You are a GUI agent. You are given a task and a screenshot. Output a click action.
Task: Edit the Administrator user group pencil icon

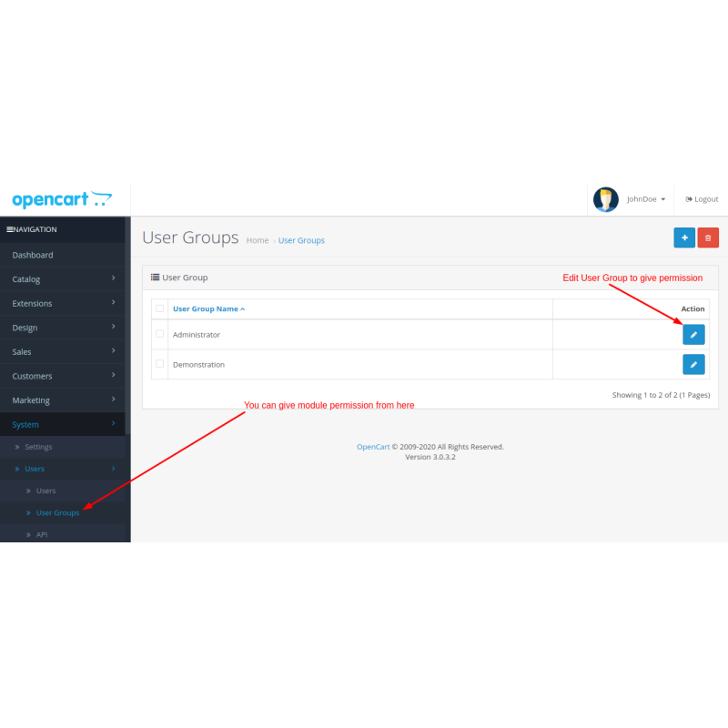pyautogui.click(x=693, y=335)
